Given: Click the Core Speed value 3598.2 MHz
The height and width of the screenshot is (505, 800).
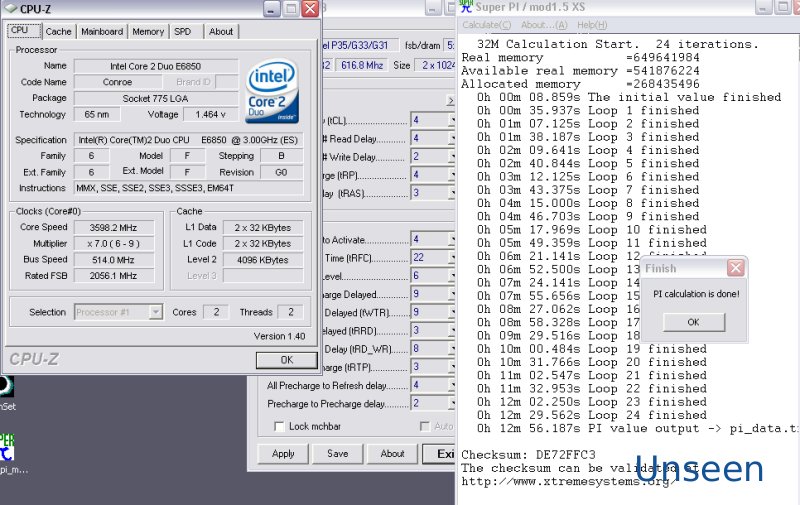Looking at the screenshot, I should coord(113,228).
